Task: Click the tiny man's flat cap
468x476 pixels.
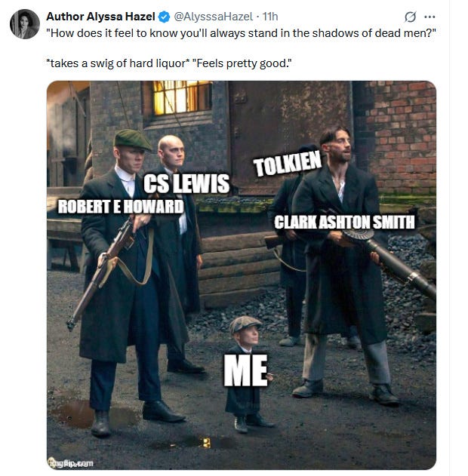Action: click(245, 324)
